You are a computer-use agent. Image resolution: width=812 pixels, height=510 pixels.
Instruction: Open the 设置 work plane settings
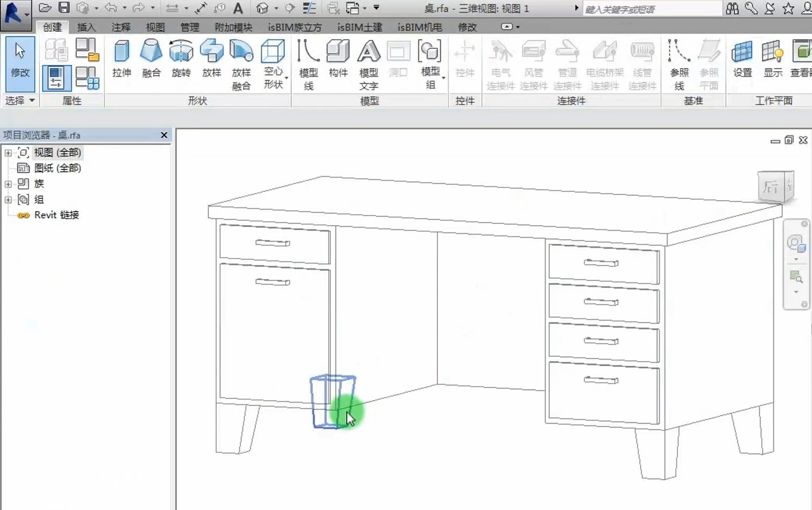[742, 59]
